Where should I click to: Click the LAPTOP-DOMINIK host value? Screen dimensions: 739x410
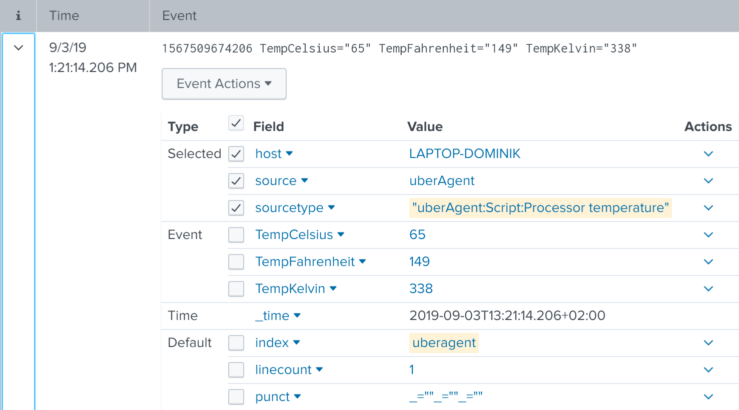[x=463, y=154]
